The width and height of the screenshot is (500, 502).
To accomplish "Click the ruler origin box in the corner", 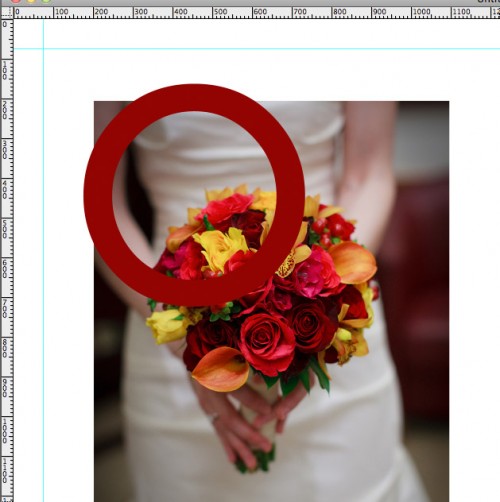I will coord(7,12).
